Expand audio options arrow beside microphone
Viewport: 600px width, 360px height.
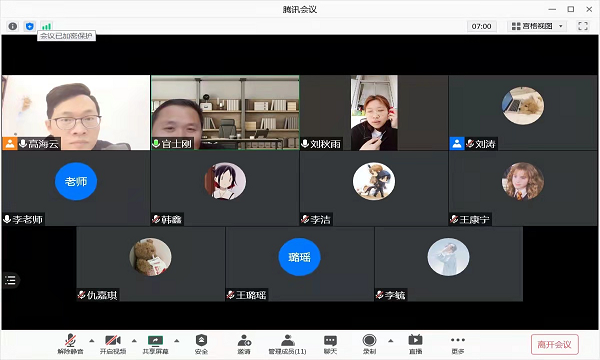click(91, 340)
